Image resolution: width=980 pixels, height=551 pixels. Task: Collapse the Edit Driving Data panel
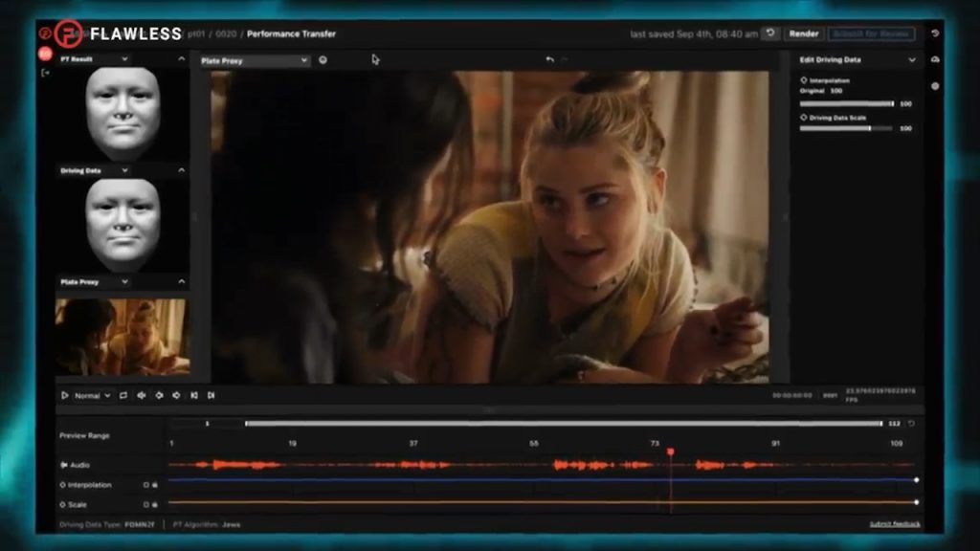click(x=912, y=59)
